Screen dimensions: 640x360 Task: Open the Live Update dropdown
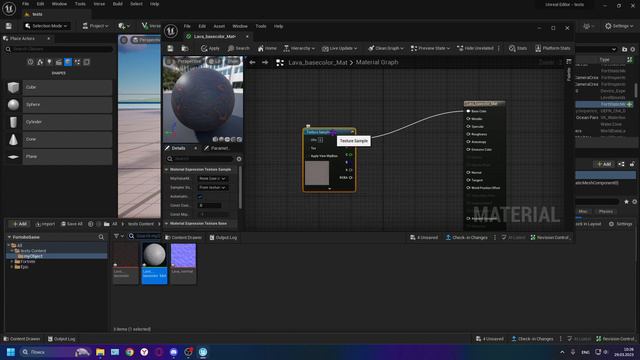click(x=340, y=48)
